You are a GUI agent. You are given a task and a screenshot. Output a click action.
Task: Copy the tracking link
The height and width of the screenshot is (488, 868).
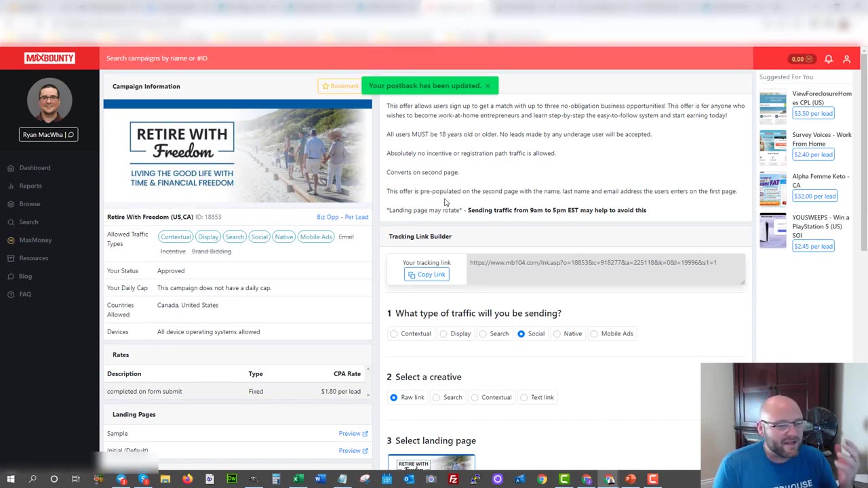[427, 274]
